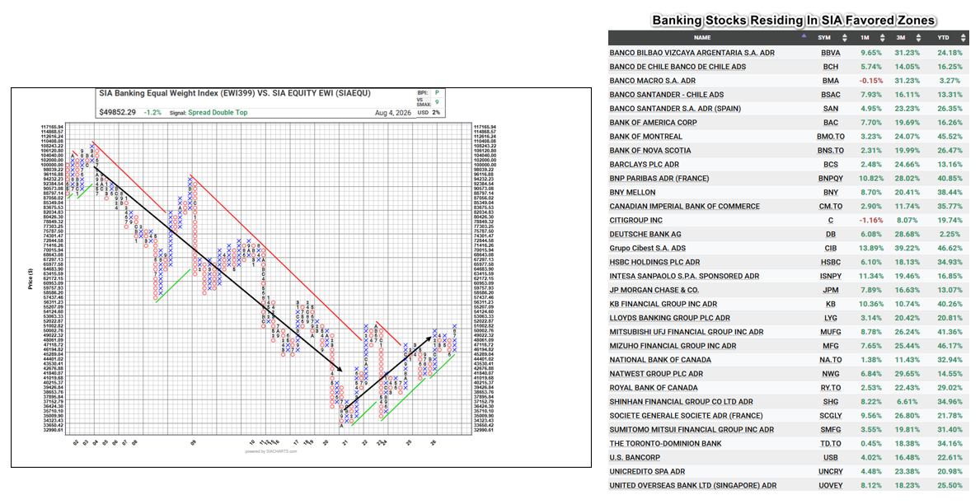The width and height of the screenshot is (980, 504).
Task: Open Citigroup Inc entry
Action: click(x=637, y=221)
